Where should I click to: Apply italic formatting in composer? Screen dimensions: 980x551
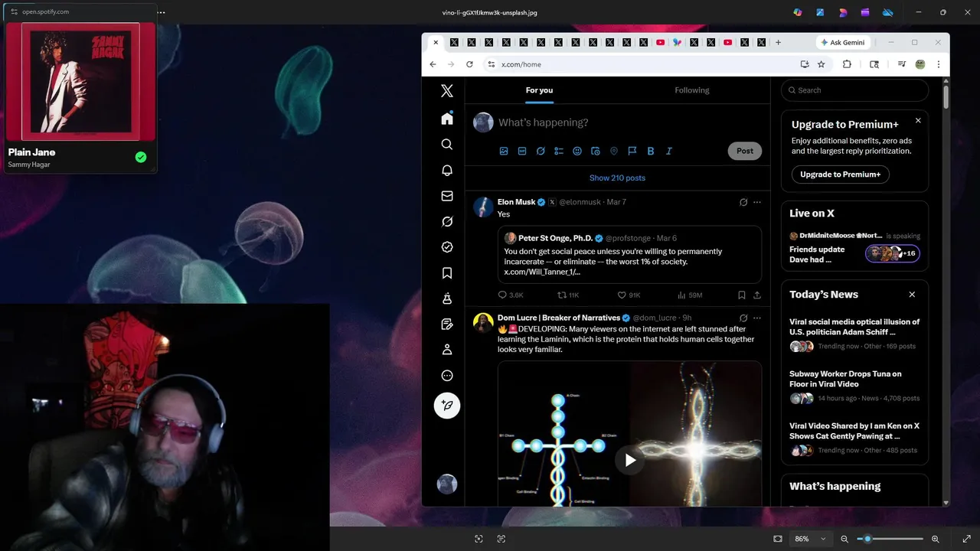pos(669,152)
